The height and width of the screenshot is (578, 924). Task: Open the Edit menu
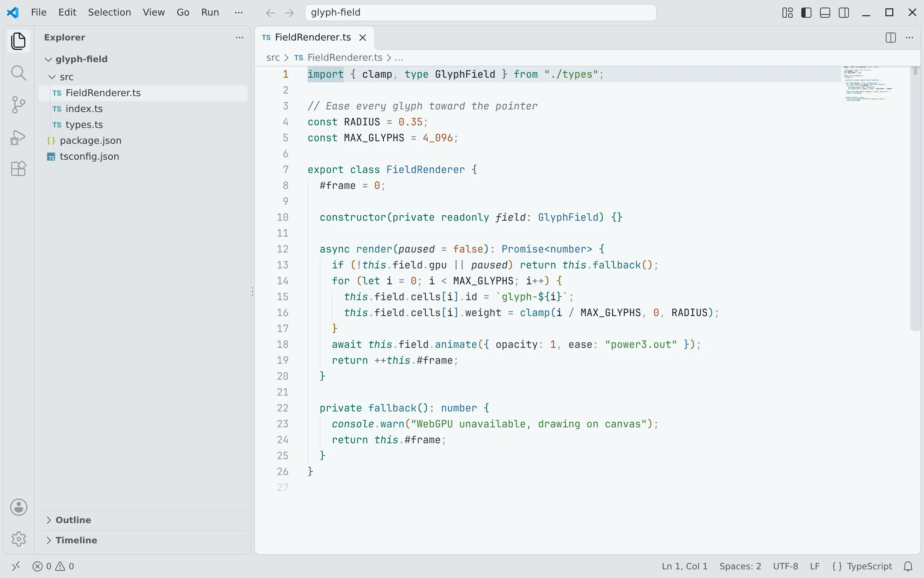pyautogui.click(x=67, y=13)
